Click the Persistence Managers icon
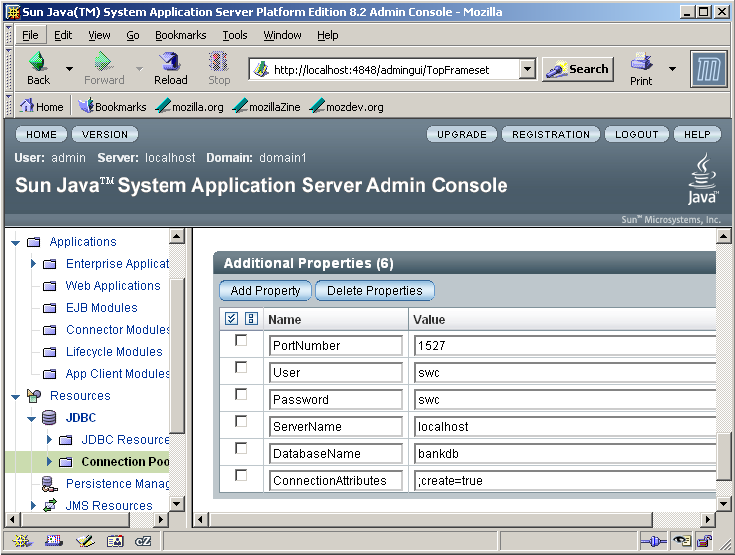This screenshot has width=735, height=555. click(x=49, y=484)
